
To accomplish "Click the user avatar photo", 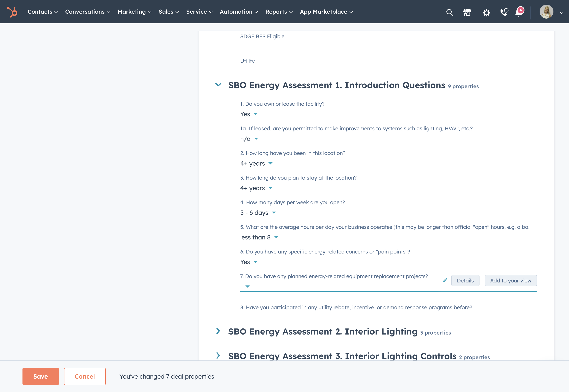I will click(x=546, y=12).
